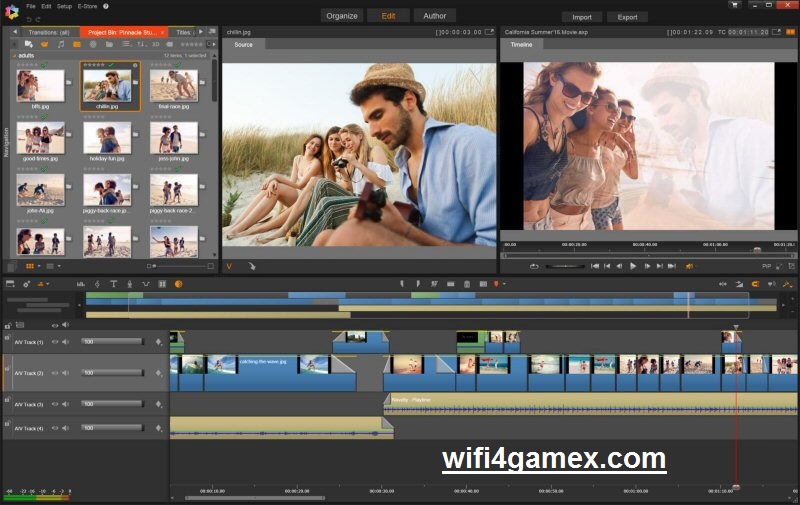Screen dimensions: 800x505
Task: Open the sort order icon in library toolbar
Action: 141,44
